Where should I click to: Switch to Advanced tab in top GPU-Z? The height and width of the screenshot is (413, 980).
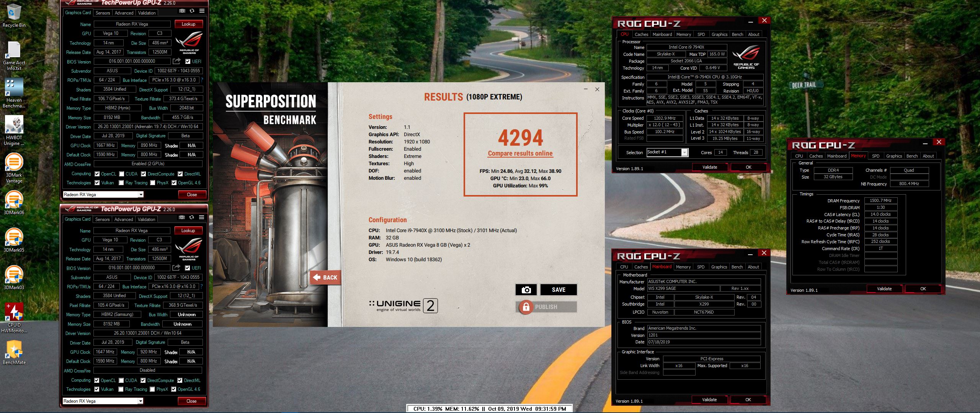point(124,13)
